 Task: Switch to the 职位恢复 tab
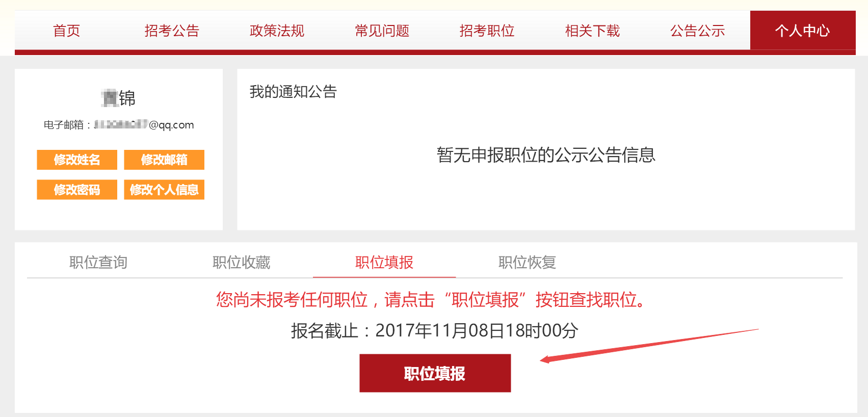527,262
